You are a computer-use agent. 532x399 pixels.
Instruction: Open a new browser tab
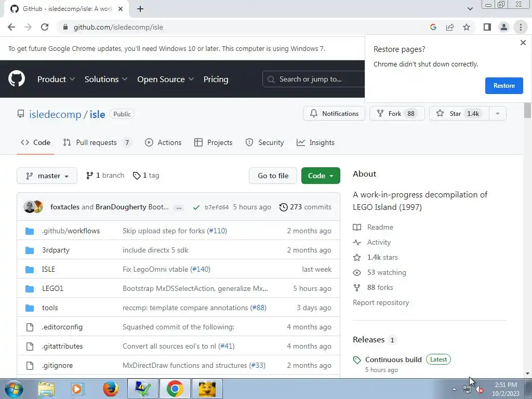(x=140, y=9)
